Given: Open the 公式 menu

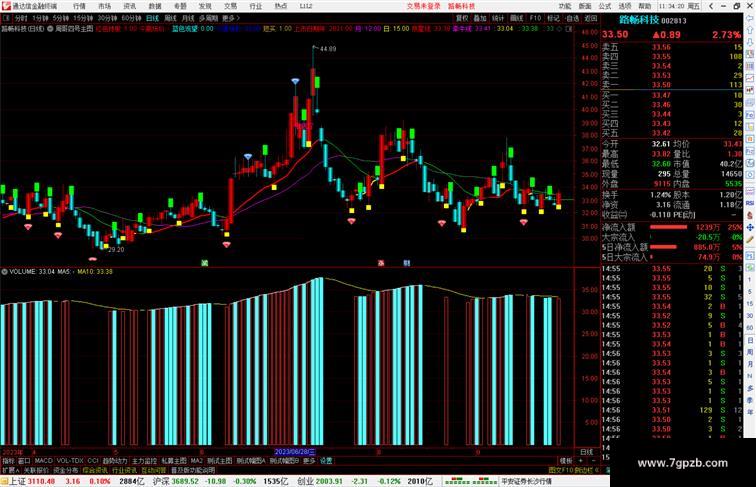Looking at the screenshot, I should (x=605, y=6).
